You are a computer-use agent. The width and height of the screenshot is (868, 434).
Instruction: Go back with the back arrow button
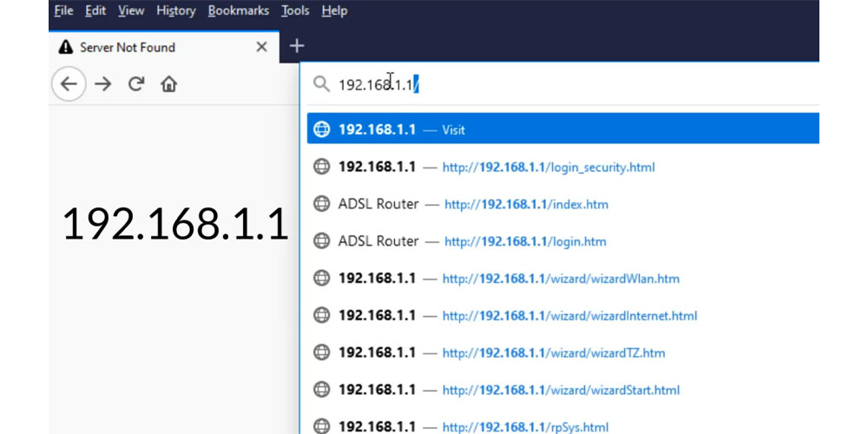tap(69, 84)
